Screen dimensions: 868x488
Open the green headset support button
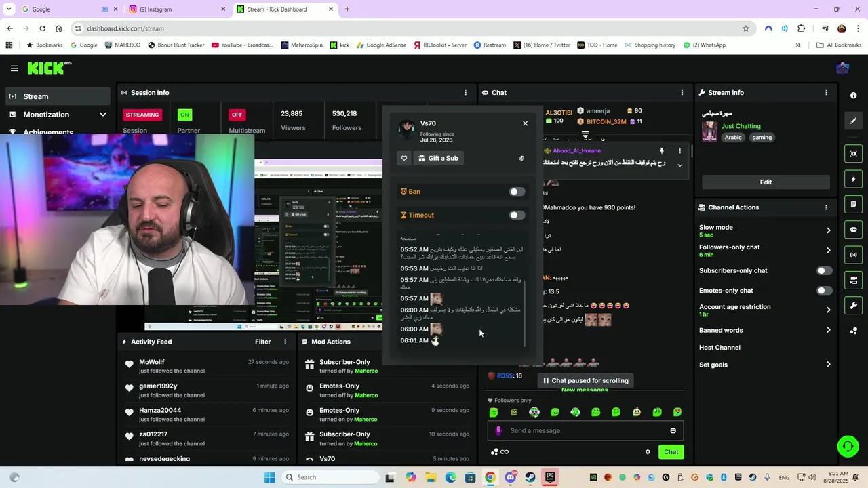point(848,446)
